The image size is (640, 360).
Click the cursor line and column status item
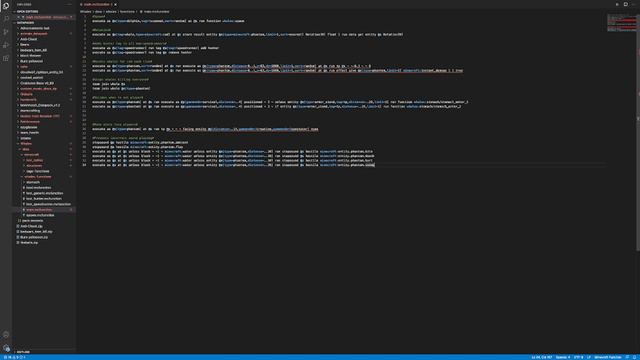pyautogui.click(x=542, y=358)
